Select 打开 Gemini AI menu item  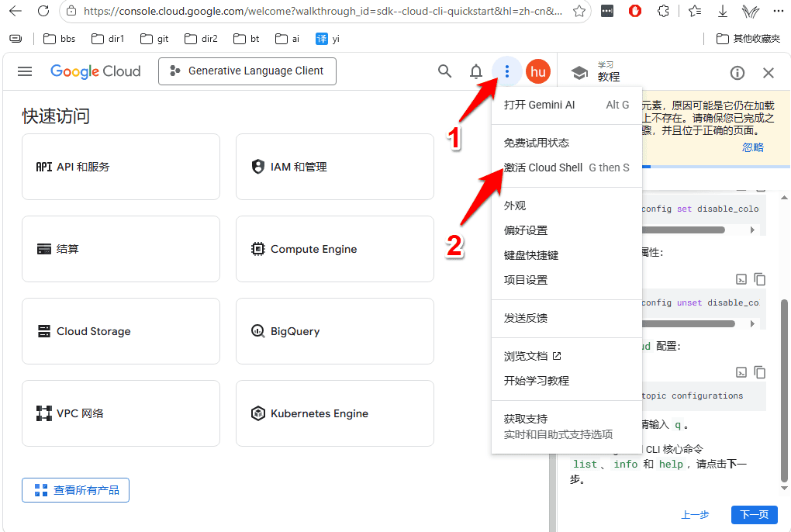tap(567, 105)
